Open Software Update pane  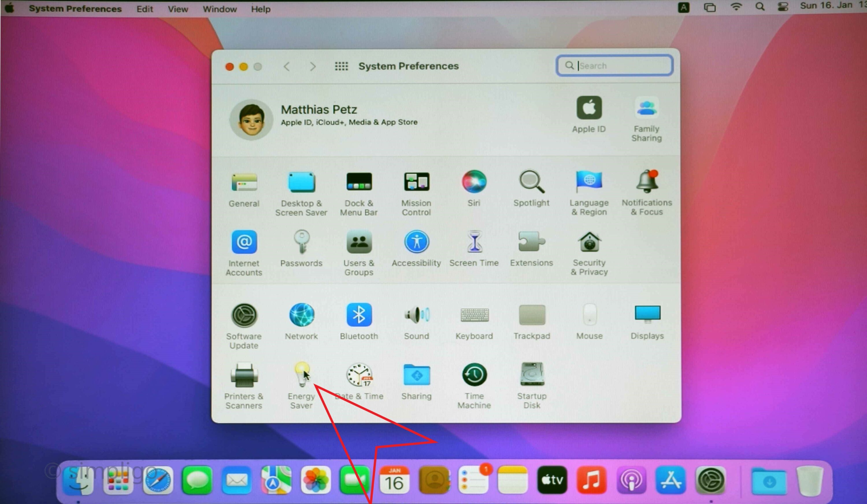point(244,315)
